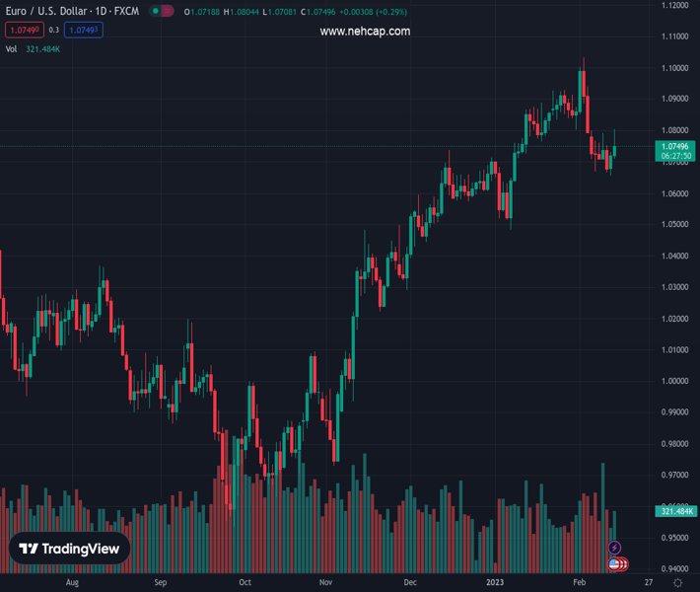
Task: Click the Dec label on time axis
Action: point(410,583)
